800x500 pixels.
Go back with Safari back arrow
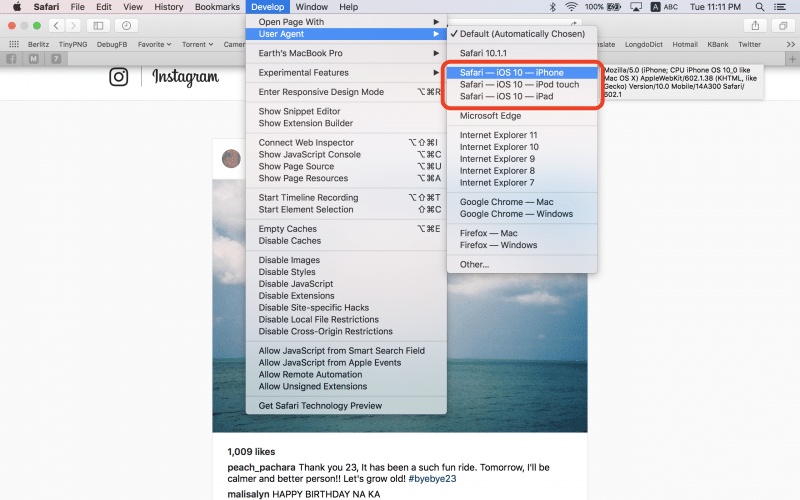[56, 26]
